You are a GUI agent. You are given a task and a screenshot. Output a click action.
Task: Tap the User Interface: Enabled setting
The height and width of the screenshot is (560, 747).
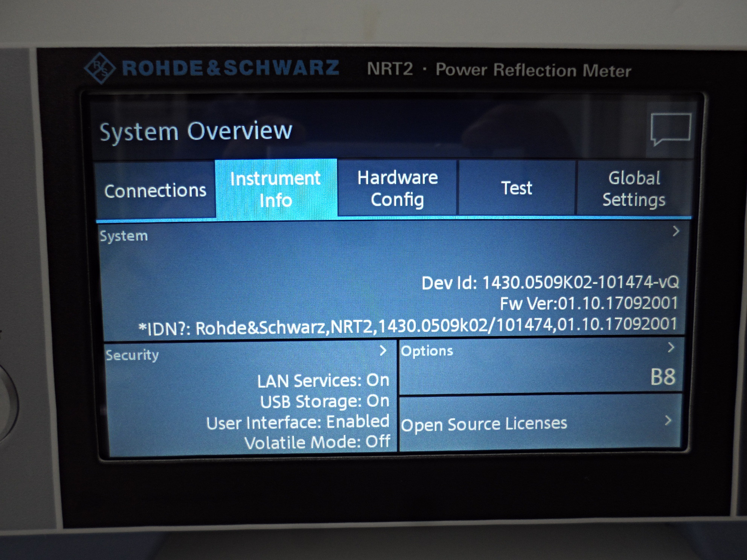(x=297, y=422)
